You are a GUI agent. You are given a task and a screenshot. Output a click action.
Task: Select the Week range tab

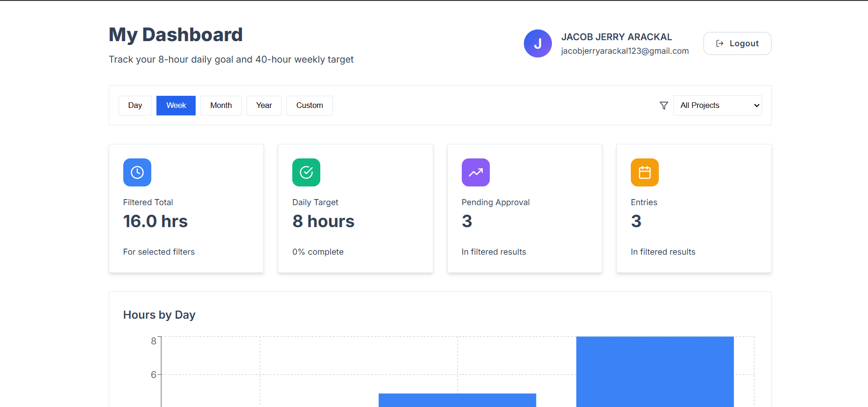pos(176,106)
